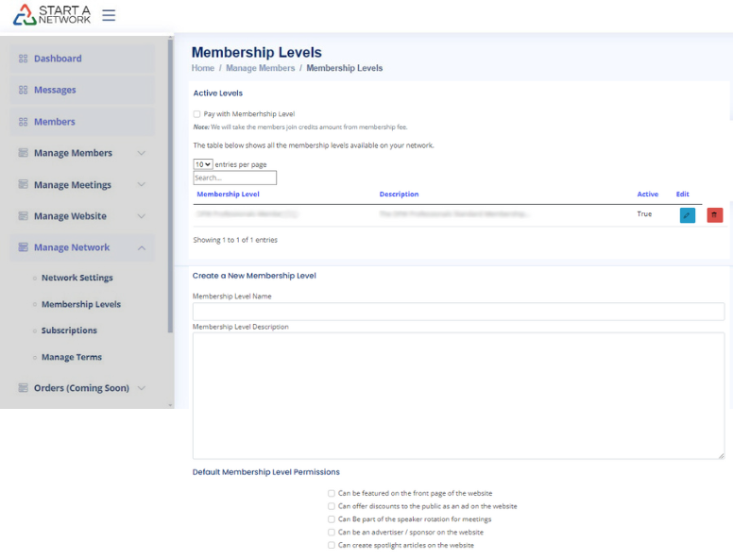Click the hamburger menu icon
The image size is (733, 560).
pyautogui.click(x=109, y=15)
